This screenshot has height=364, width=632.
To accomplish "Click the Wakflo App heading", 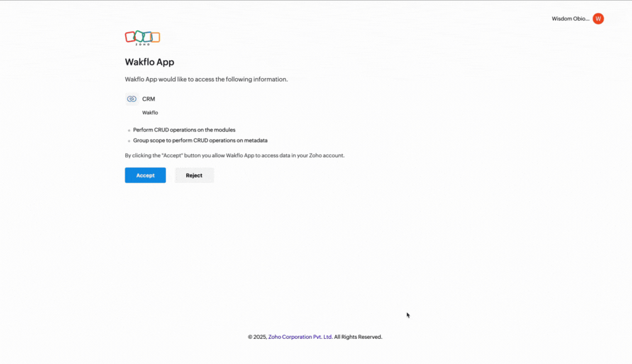I will coord(150,62).
